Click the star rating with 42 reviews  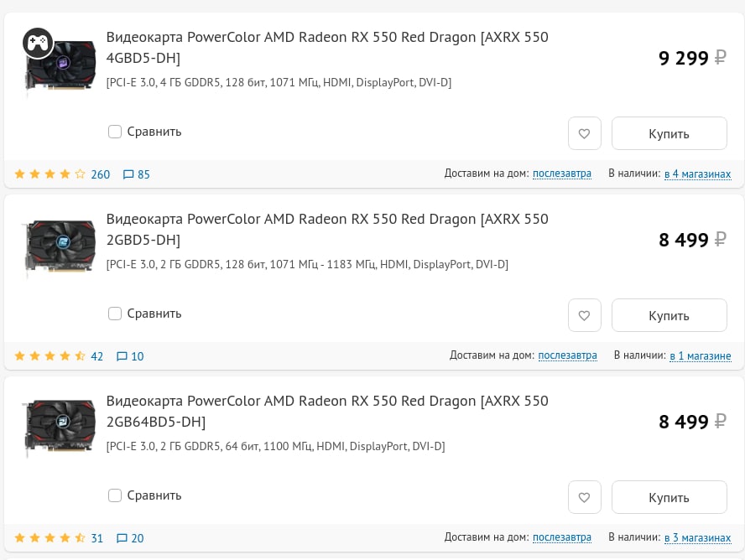[49, 355]
